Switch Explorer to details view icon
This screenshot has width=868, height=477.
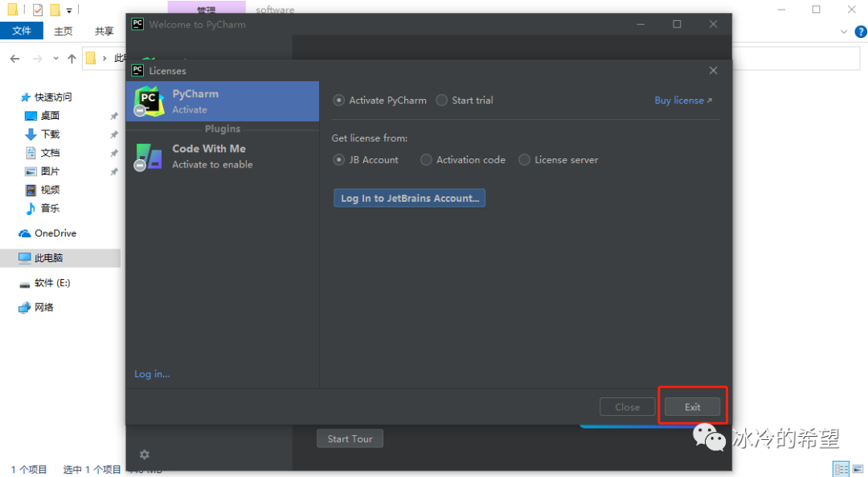coord(841,469)
